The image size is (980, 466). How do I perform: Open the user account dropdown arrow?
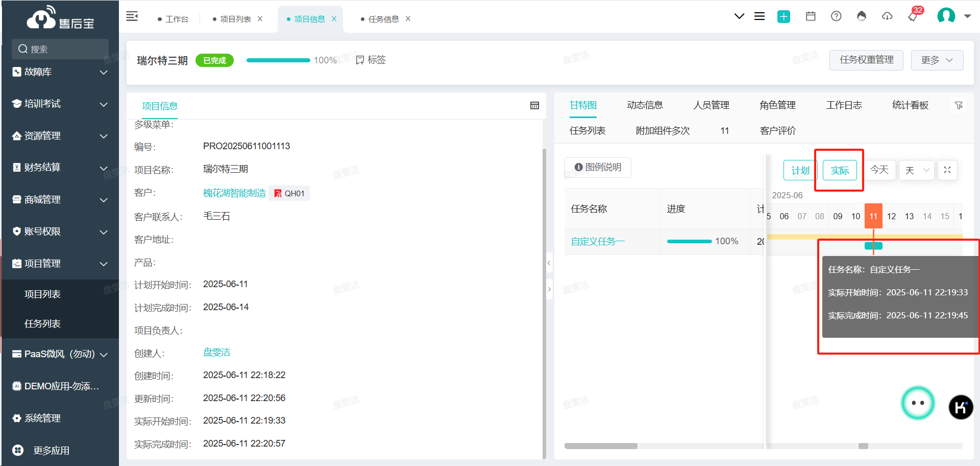coord(967,16)
